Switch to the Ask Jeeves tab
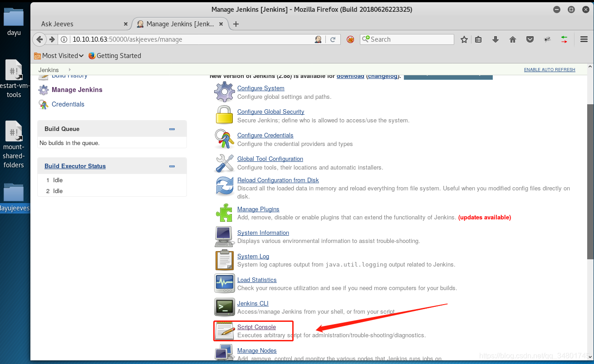Viewport: 594px width, 364px height. pos(82,24)
